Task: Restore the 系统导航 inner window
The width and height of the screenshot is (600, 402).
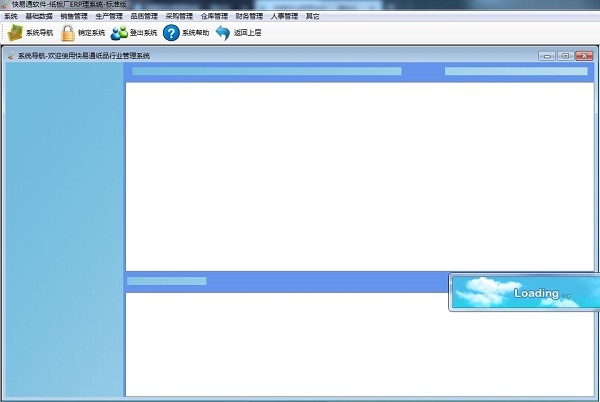Action: (x=565, y=56)
